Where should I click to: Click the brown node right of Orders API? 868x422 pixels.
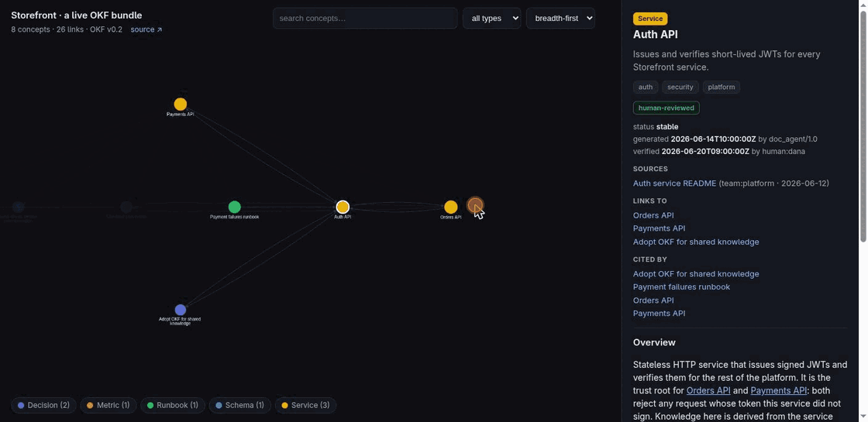[475, 205]
